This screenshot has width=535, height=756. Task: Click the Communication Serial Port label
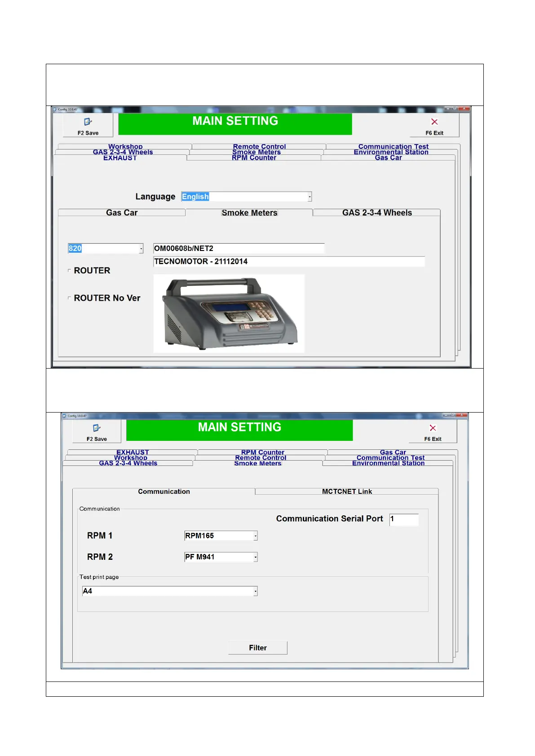pyautogui.click(x=329, y=519)
